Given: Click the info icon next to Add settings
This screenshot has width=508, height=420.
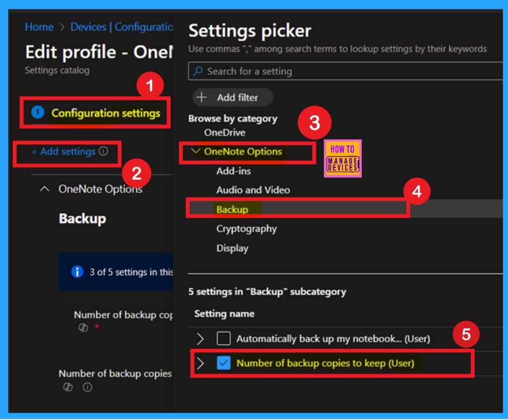Looking at the screenshot, I should [x=104, y=151].
